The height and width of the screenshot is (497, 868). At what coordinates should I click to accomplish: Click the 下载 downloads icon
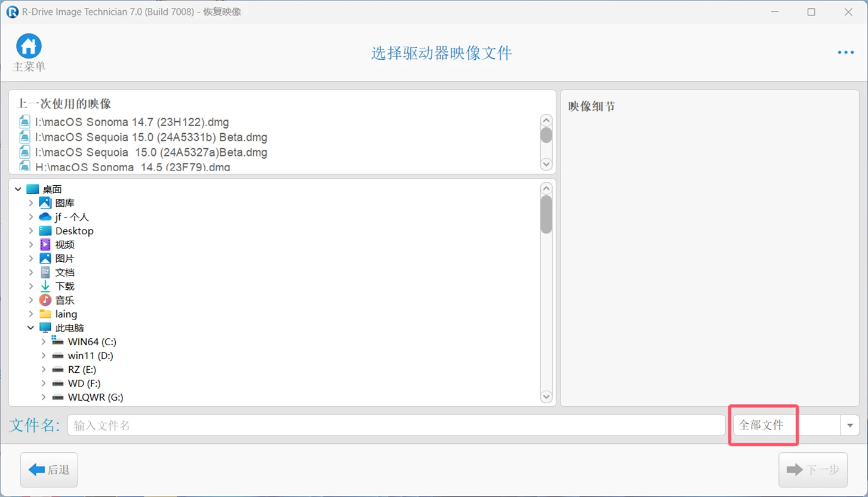pyautogui.click(x=45, y=286)
